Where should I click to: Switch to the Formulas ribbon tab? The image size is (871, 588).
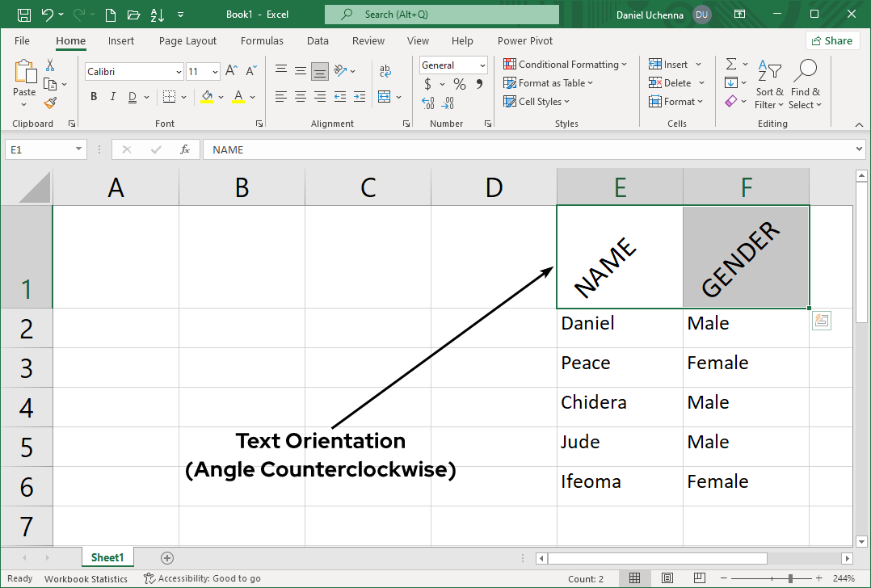(262, 40)
